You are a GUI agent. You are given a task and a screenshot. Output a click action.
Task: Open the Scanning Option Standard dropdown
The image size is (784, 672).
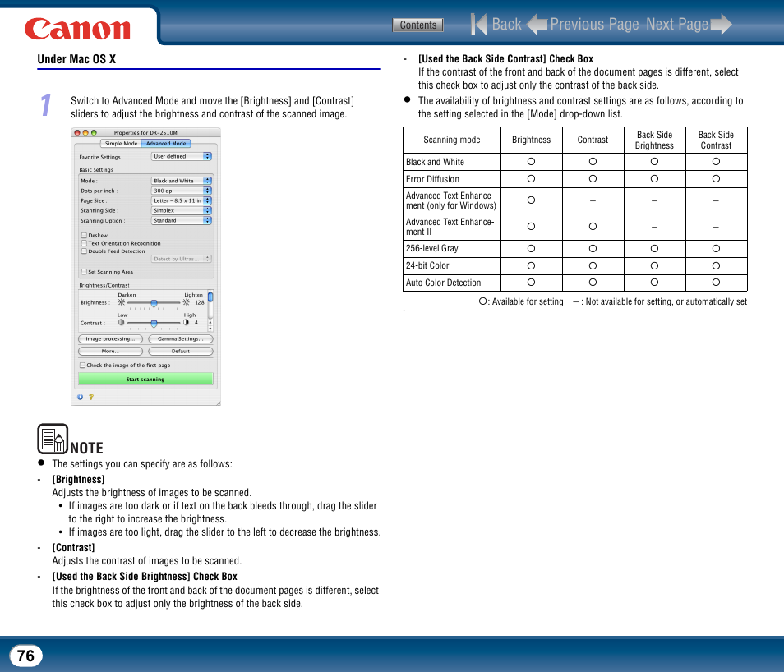[182, 220]
